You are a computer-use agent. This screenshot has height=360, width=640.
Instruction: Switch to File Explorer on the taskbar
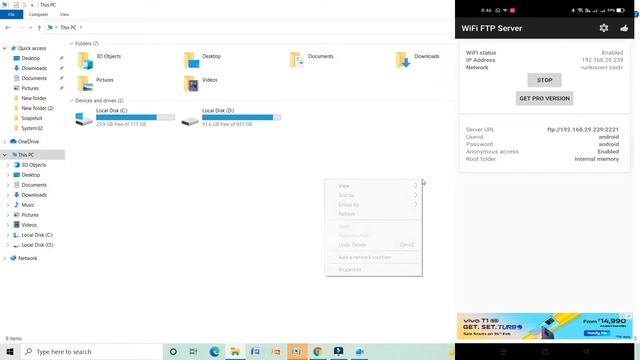(x=235, y=351)
